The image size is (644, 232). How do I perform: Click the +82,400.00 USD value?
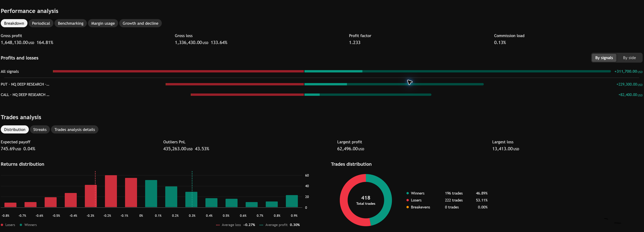(x=630, y=95)
